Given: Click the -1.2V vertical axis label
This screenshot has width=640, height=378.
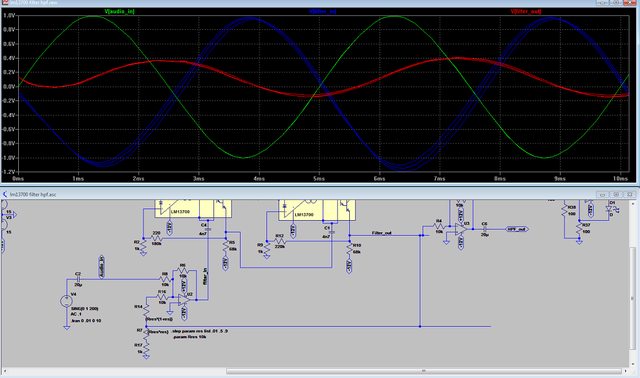Looking at the screenshot, I should click(x=9, y=172).
